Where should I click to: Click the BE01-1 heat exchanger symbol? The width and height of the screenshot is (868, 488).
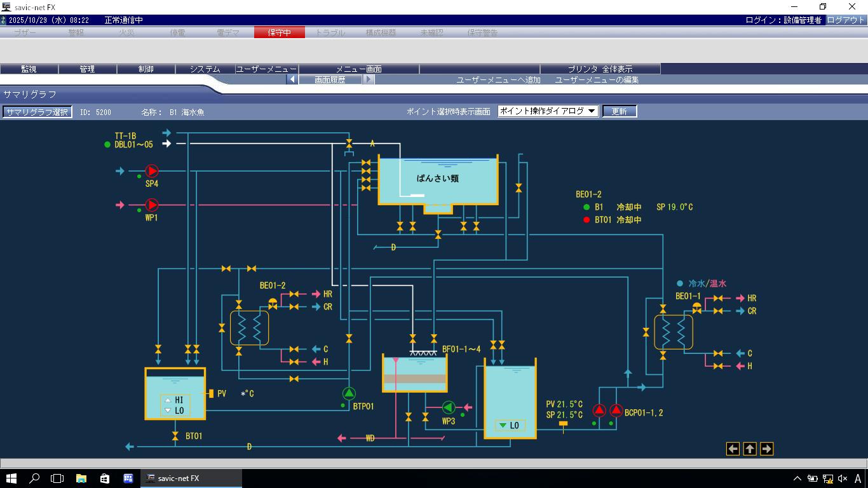coord(674,332)
